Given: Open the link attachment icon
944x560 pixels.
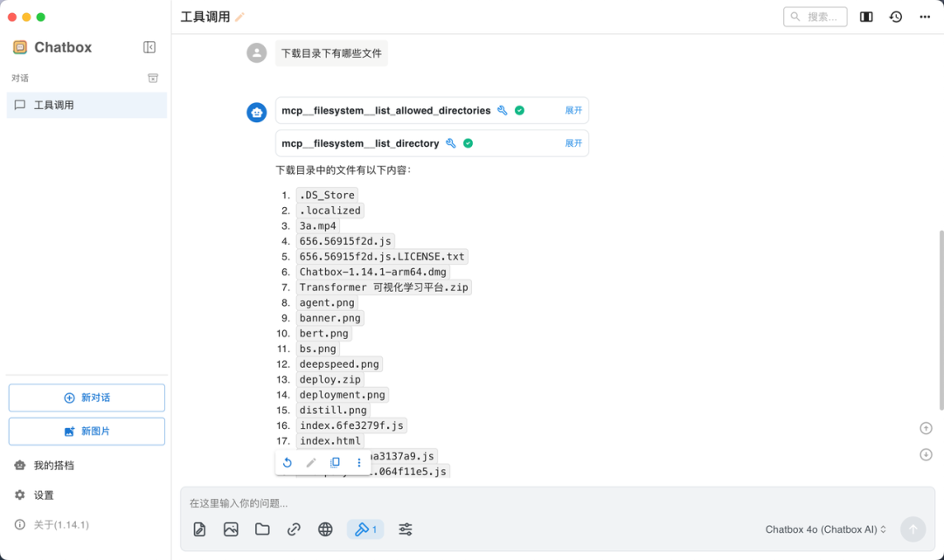Looking at the screenshot, I should point(294,529).
